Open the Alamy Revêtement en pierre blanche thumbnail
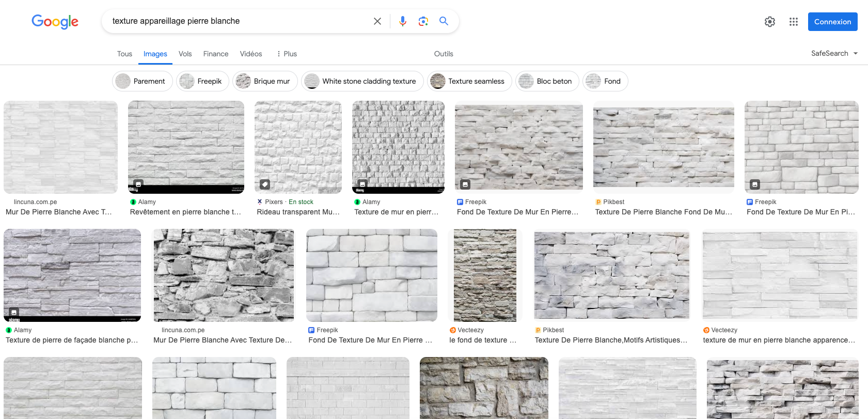This screenshot has width=868, height=419. coord(186,147)
